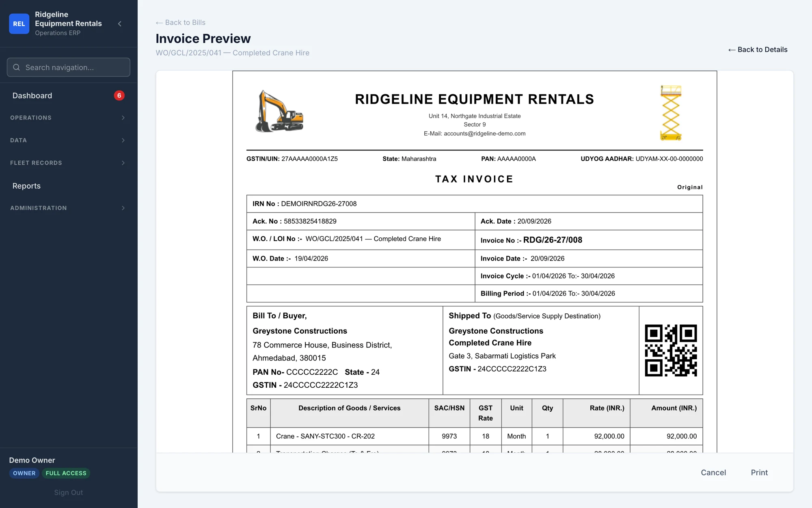Sign out of the account
This screenshot has height=508, width=812.
coord(69,493)
